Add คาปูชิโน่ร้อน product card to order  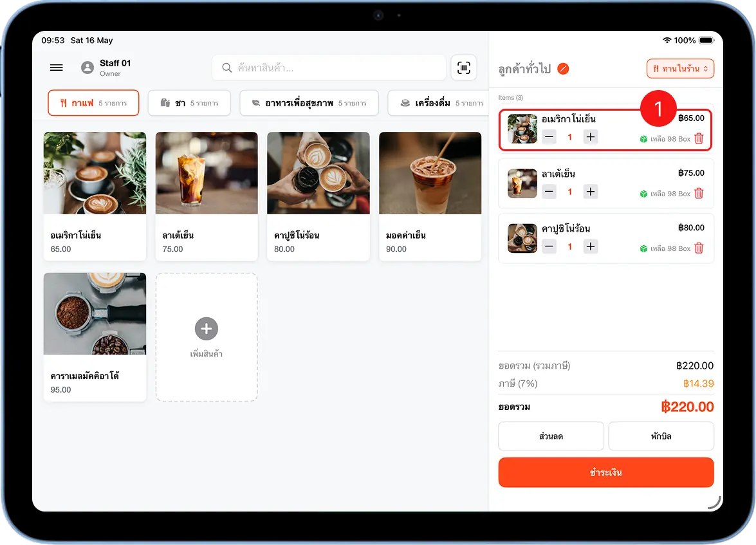318,196
